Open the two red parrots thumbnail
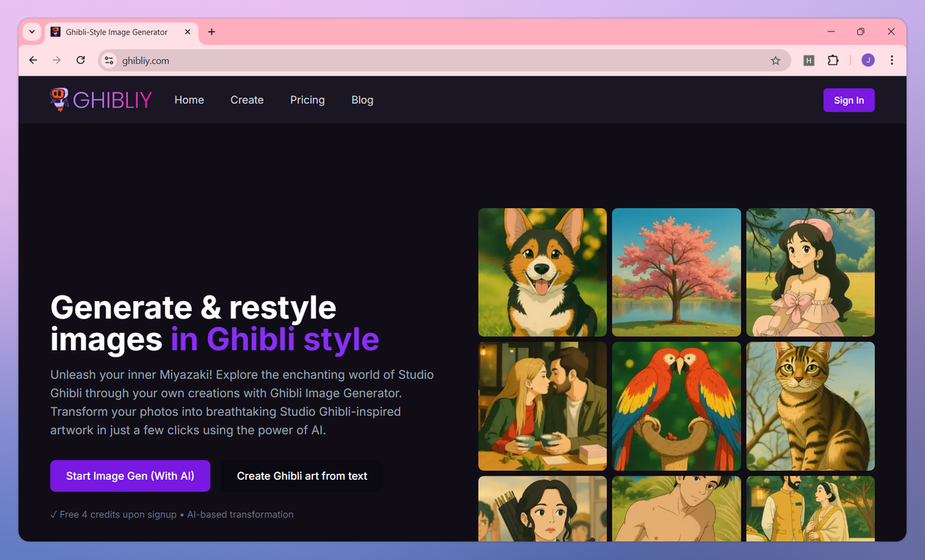This screenshot has height=560, width=925. click(676, 406)
